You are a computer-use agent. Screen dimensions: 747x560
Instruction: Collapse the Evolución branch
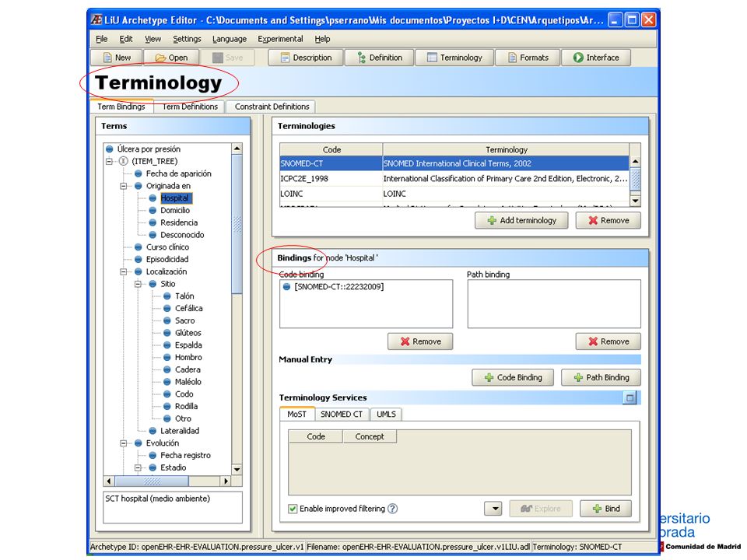(124, 443)
